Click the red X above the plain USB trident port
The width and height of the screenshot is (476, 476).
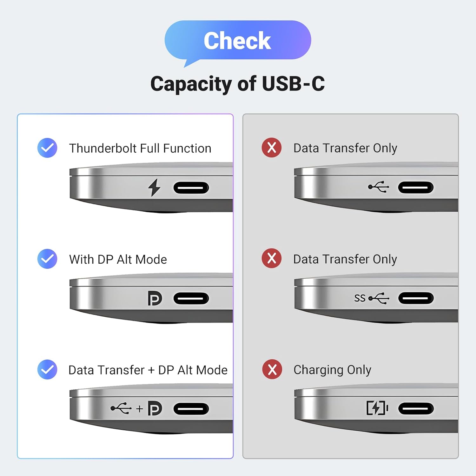(x=272, y=148)
